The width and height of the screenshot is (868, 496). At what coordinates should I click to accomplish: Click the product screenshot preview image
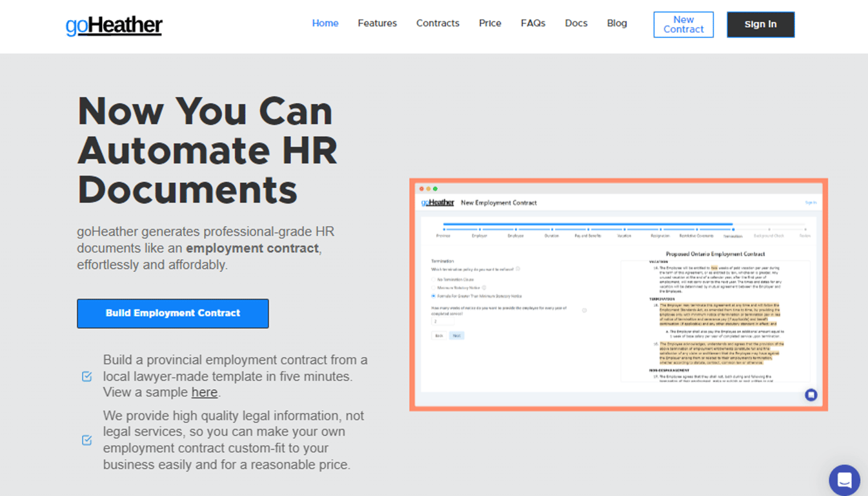coord(618,294)
